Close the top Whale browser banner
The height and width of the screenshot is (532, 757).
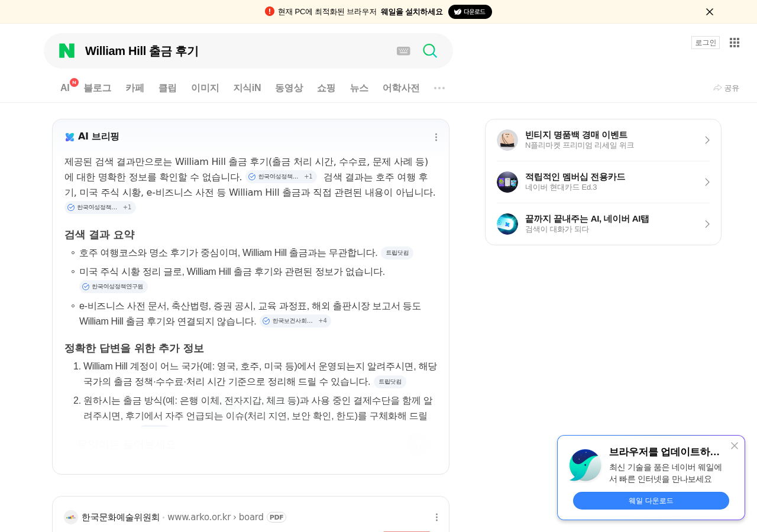click(x=710, y=12)
